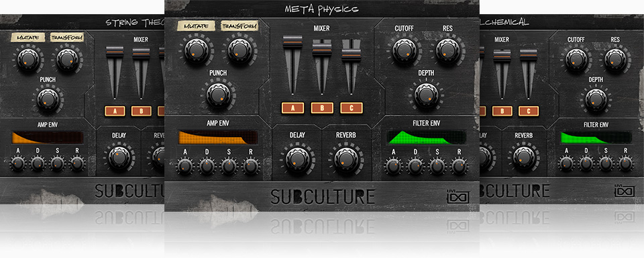The width and height of the screenshot is (644, 258).
Task: Click the Punch knob in Meta Physics
Action: (219, 95)
